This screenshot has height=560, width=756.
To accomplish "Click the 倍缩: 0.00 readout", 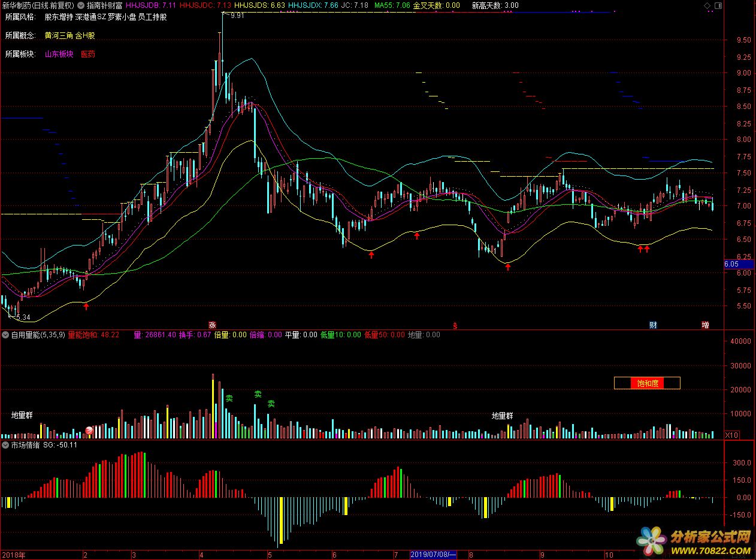I will (x=265, y=335).
